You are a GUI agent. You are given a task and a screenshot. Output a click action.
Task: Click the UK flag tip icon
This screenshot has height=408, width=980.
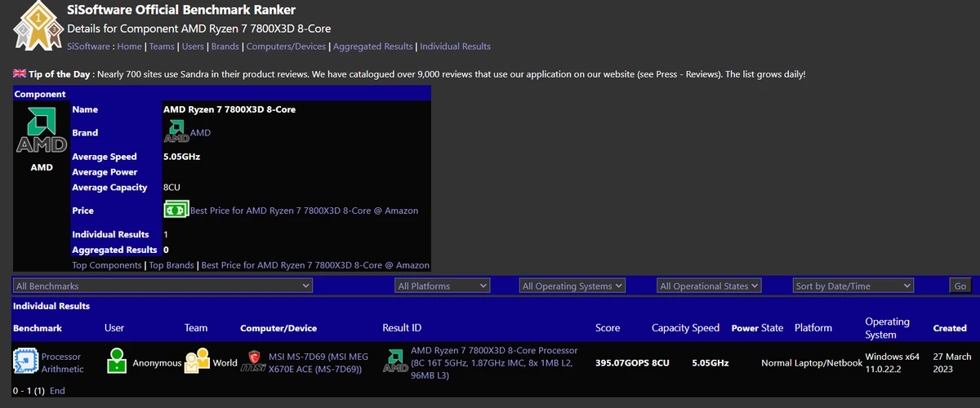coord(20,73)
